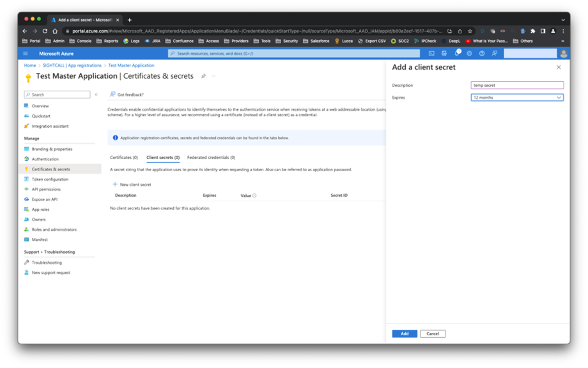The height and width of the screenshot is (368, 588).
Task: Open the Confluence bookmark folder
Action: (x=179, y=42)
